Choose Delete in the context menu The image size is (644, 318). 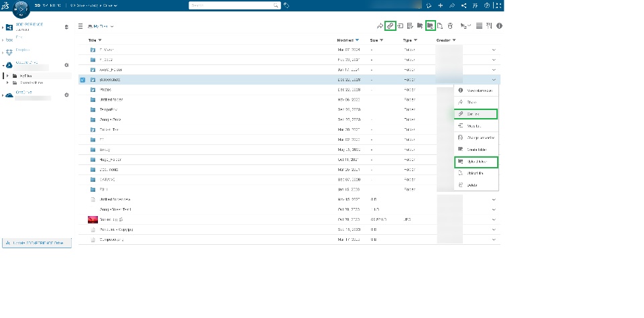tap(476, 185)
